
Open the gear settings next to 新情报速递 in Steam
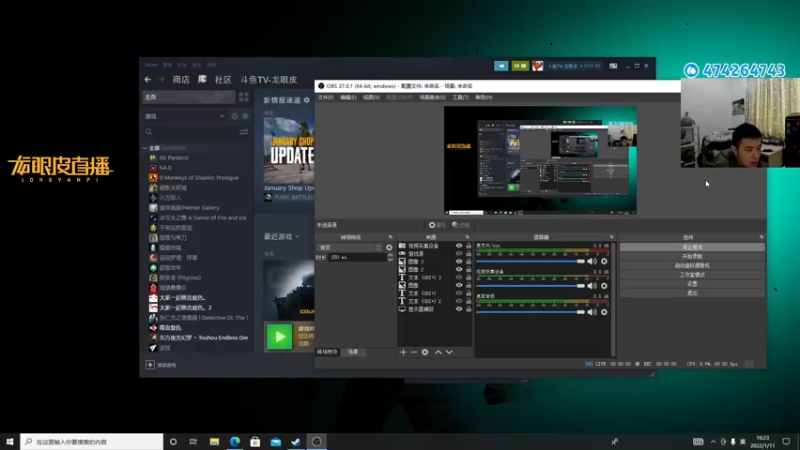(x=307, y=100)
